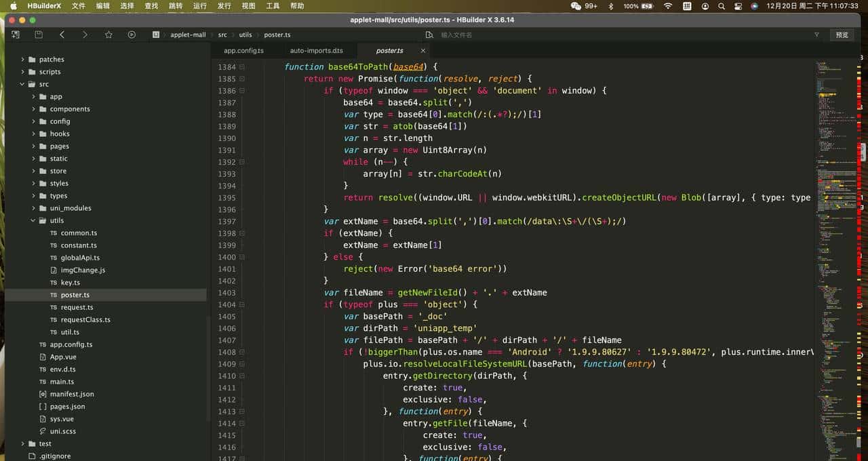This screenshot has width=868, height=461.
Task: Click the new file icon in toolbar
Action: (16, 35)
